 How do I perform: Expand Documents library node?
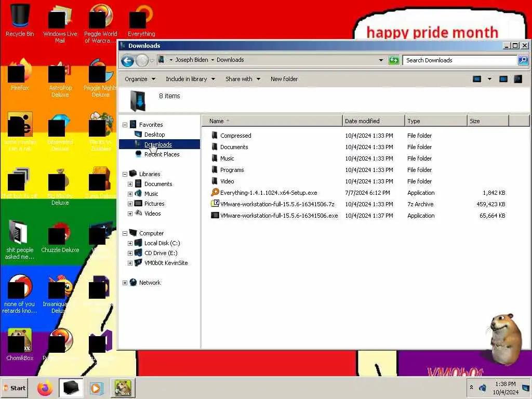(130, 184)
